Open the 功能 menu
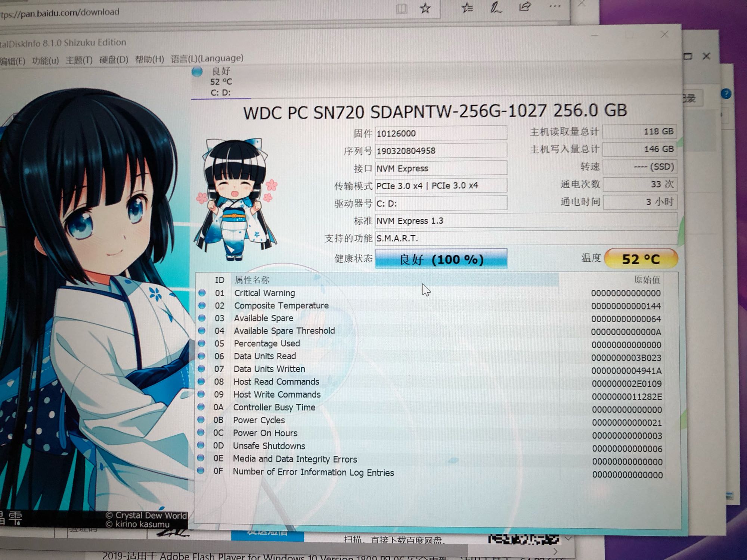The width and height of the screenshot is (747, 560). (x=45, y=60)
